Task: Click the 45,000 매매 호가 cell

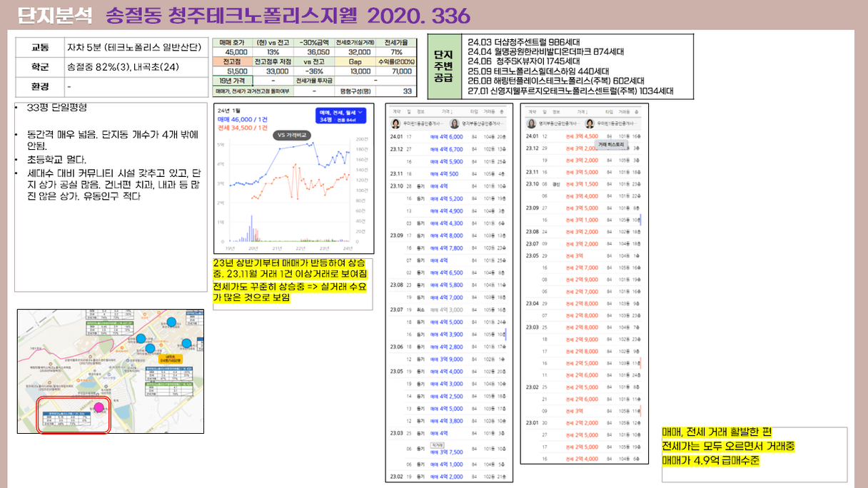Action: coord(233,52)
